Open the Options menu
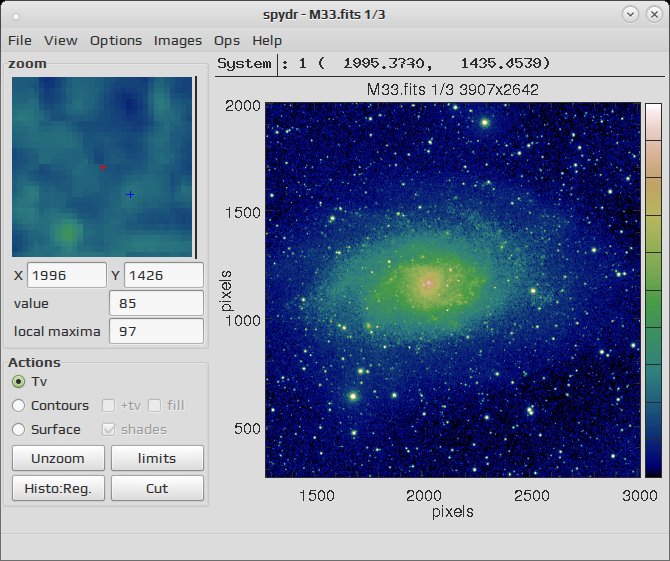 115,41
